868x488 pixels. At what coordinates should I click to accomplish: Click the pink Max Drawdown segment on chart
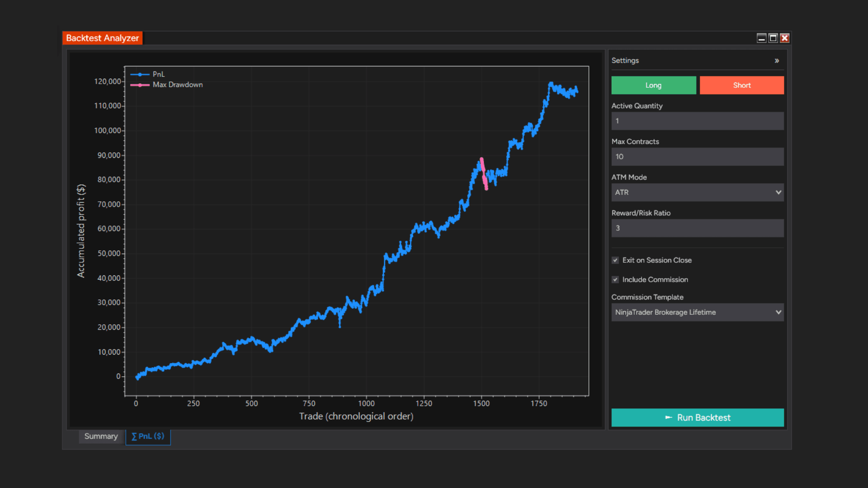pos(484,174)
